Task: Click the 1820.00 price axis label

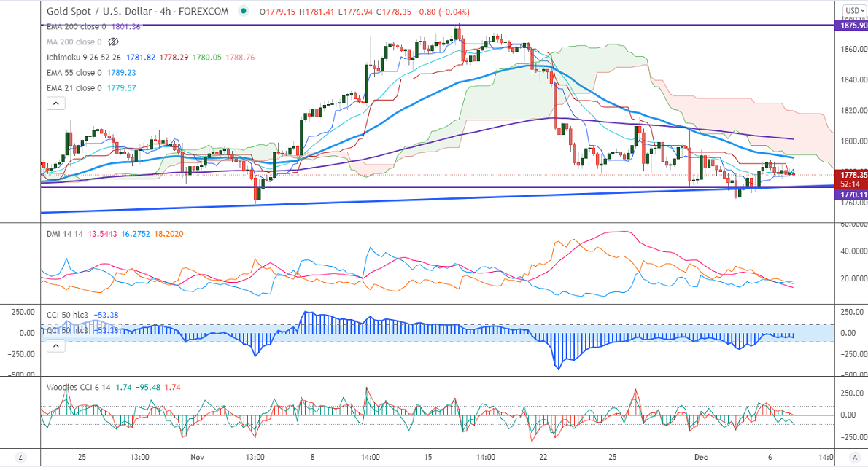Action: 853,111
